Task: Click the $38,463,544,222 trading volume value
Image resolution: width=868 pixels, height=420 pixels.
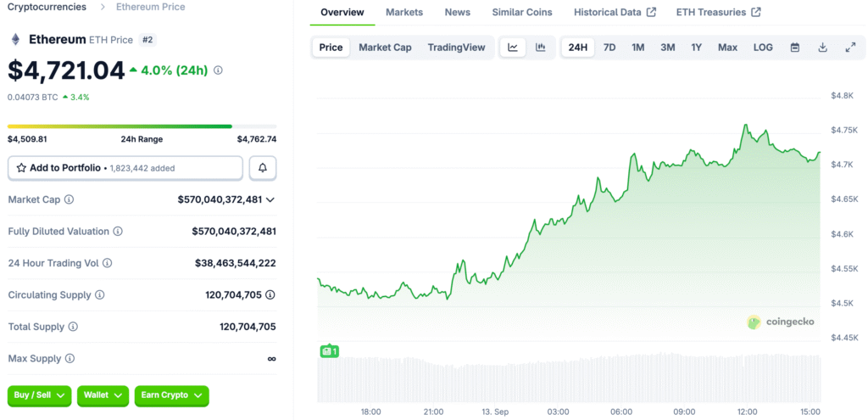Action: [236, 263]
